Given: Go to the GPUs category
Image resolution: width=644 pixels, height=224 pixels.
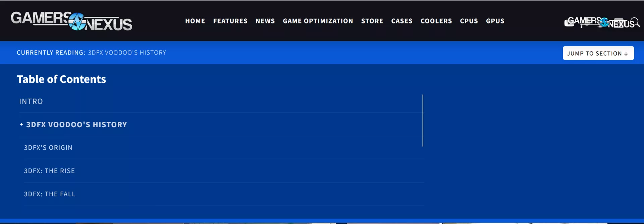Looking at the screenshot, I should coord(495,21).
